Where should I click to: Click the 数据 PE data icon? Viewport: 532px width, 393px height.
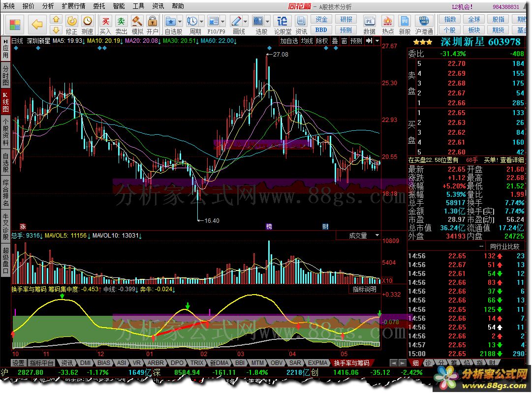[369, 21]
